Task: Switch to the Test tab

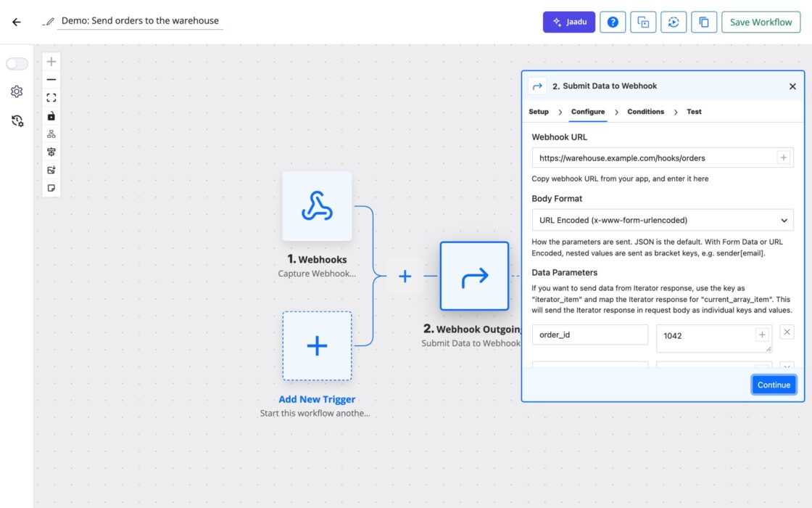Action: (x=694, y=112)
